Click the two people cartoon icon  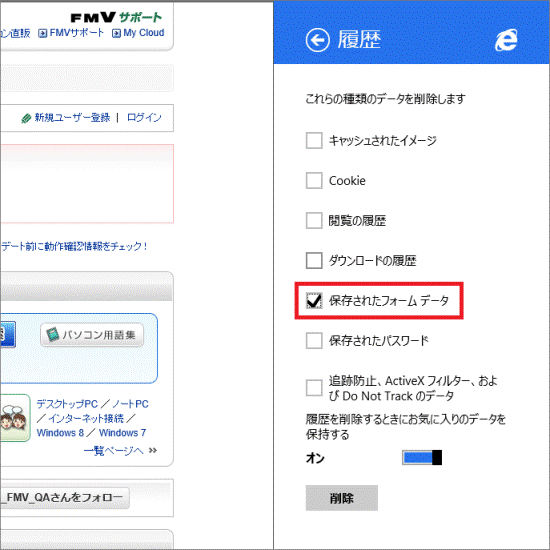[15, 418]
